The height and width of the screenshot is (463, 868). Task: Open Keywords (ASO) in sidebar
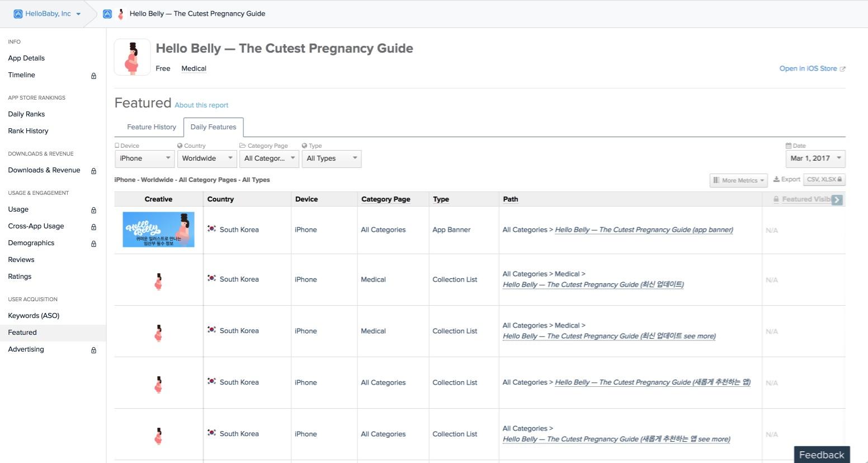(34, 316)
